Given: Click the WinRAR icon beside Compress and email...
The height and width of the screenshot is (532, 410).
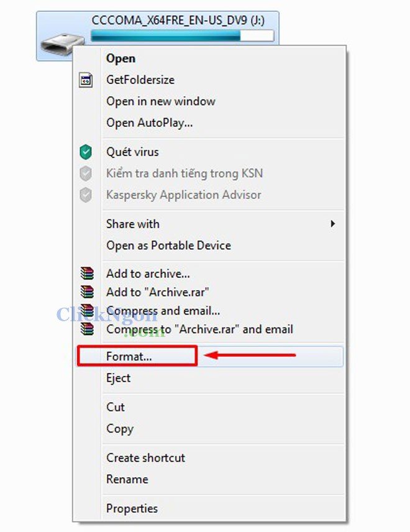Looking at the screenshot, I should tap(87, 311).
